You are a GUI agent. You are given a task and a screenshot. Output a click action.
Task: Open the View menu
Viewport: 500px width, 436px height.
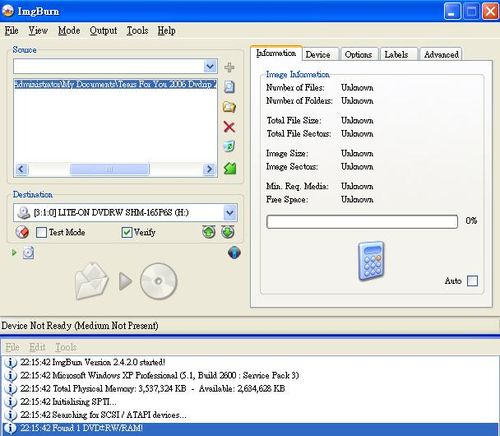[x=38, y=31]
